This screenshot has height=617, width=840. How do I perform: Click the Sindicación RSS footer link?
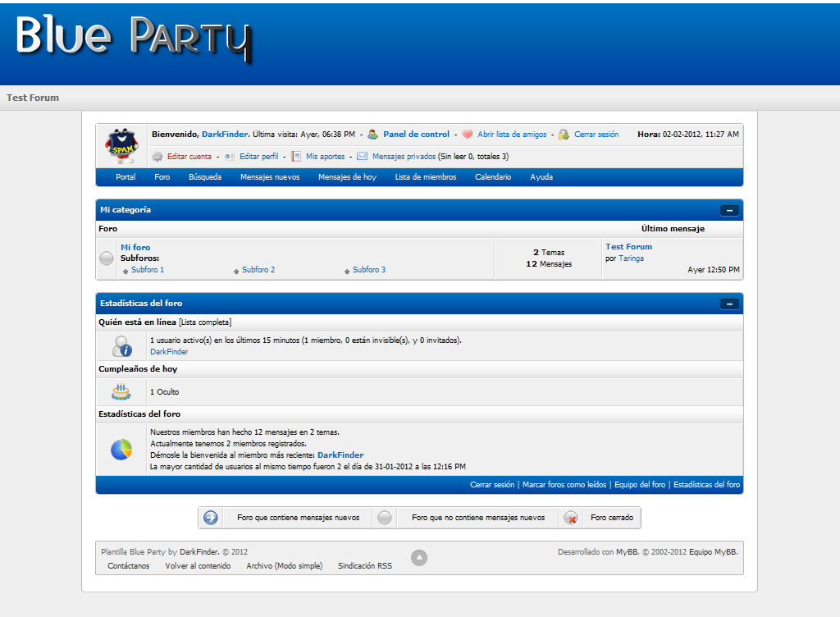point(365,566)
